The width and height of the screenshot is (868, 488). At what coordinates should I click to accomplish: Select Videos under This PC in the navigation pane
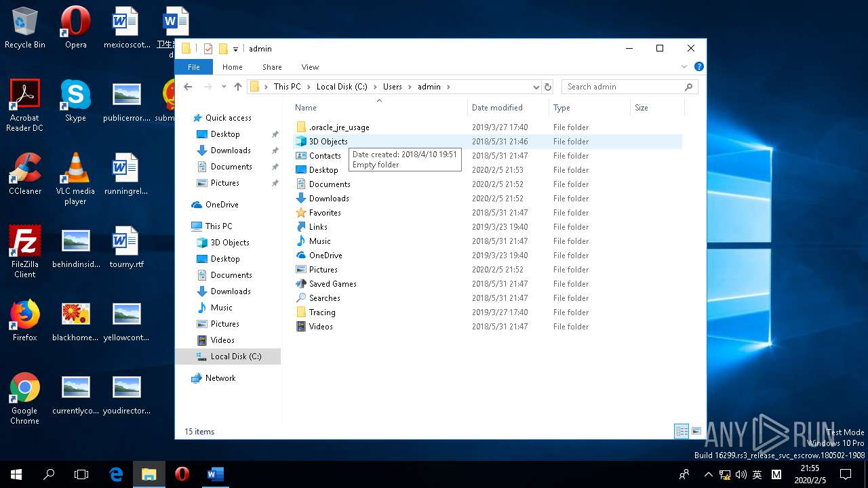coord(222,340)
